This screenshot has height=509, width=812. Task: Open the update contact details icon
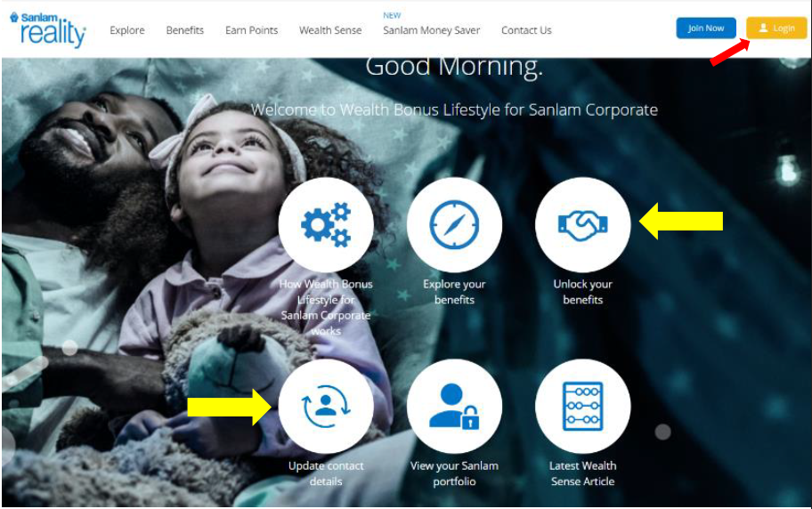(326, 407)
